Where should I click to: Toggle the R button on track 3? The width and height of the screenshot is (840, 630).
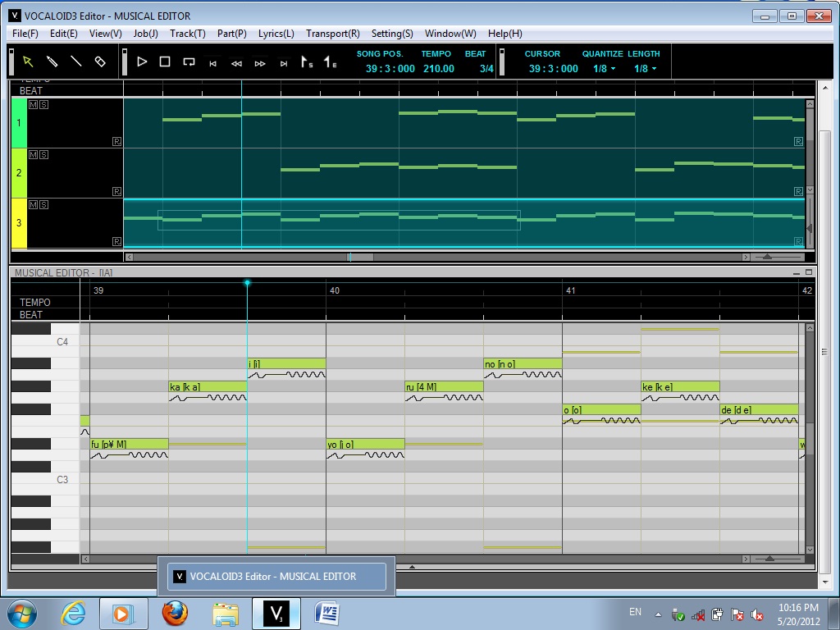click(117, 241)
